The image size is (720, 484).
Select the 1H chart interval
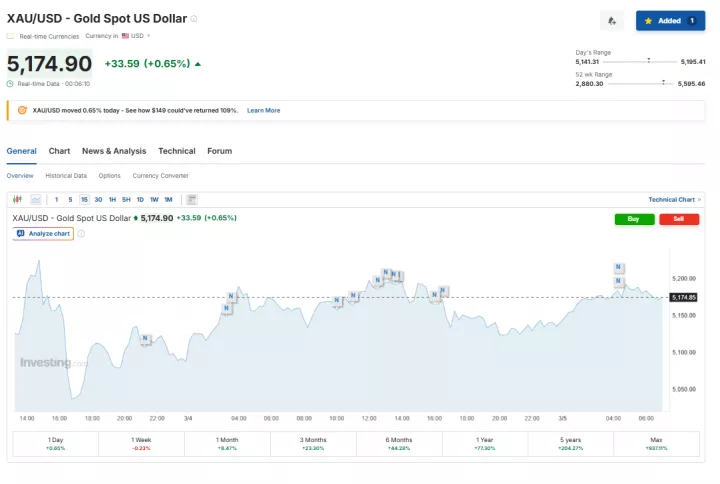(112, 199)
